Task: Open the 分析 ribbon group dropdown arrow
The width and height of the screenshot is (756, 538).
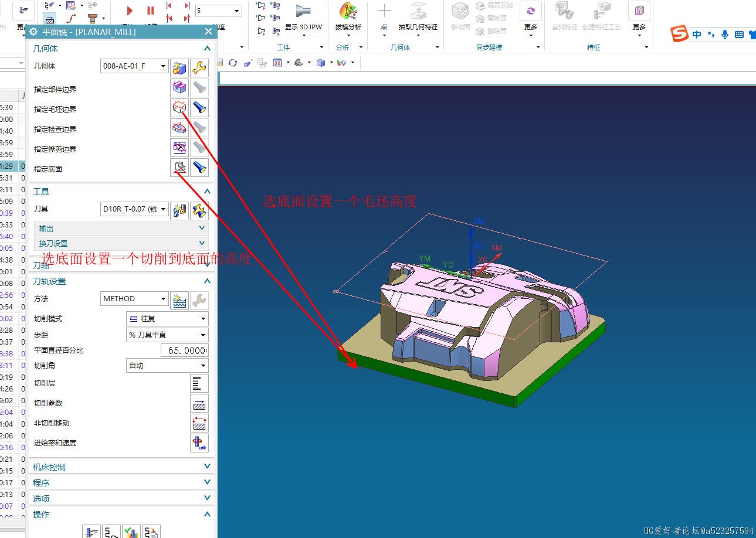Action: [361, 47]
